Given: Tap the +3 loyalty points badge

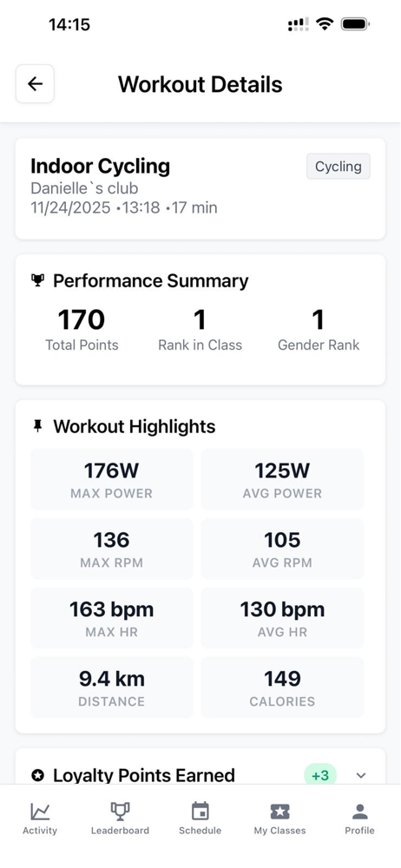Looking at the screenshot, I should [x=320, y=775].
